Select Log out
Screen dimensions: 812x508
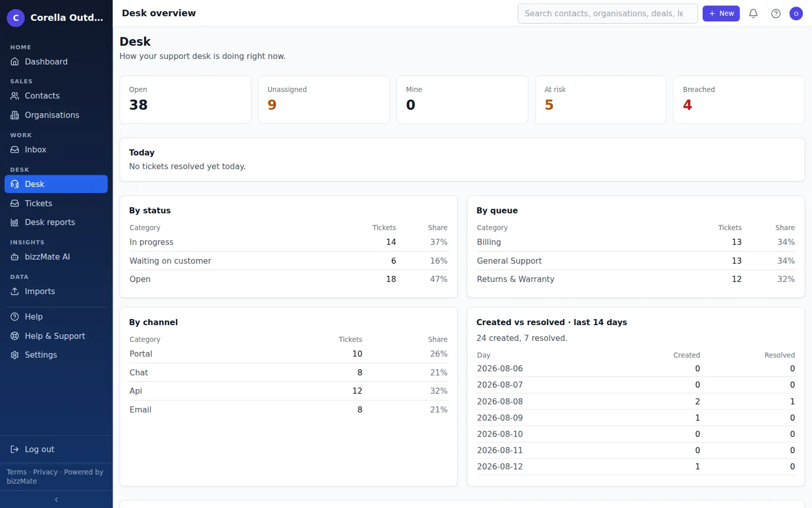(x=56, y=449)
